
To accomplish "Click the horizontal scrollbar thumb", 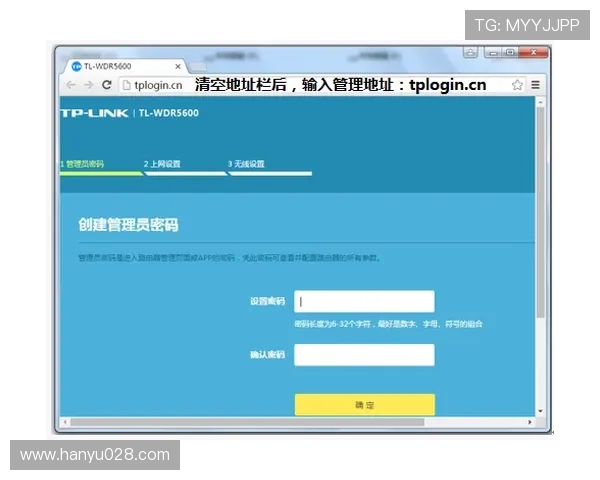I will (247, 422).
